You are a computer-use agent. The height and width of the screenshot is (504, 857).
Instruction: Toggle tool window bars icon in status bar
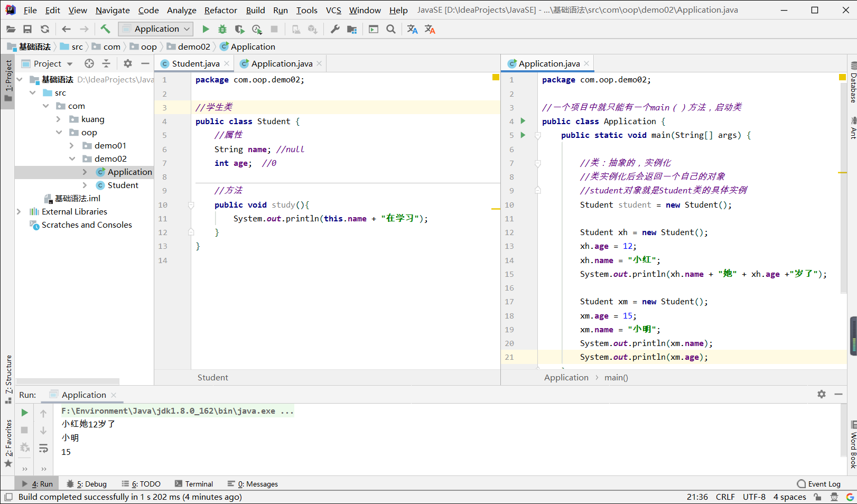(x=8, y=497)
